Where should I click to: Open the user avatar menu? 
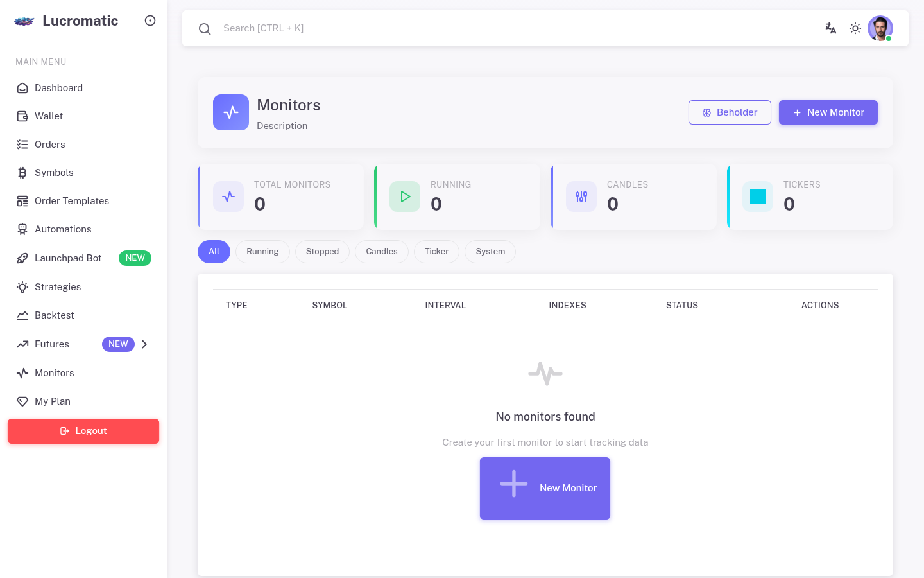click(x=880, y=28)
